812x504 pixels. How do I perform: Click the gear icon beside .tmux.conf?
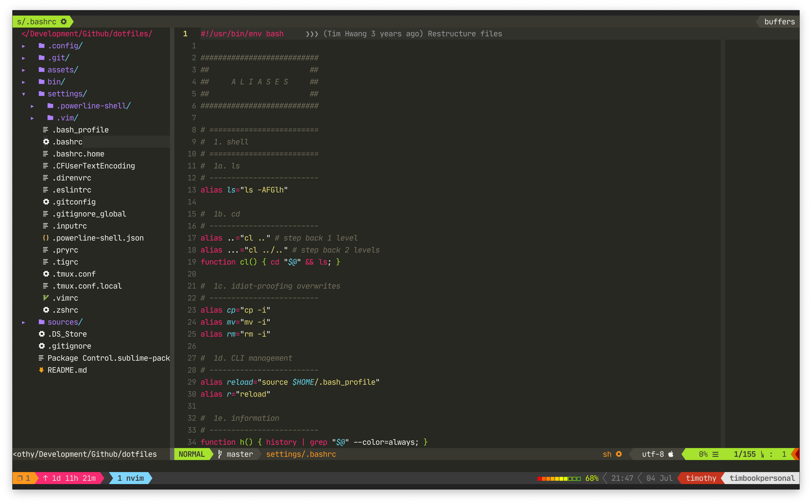(x=46, y=274)
